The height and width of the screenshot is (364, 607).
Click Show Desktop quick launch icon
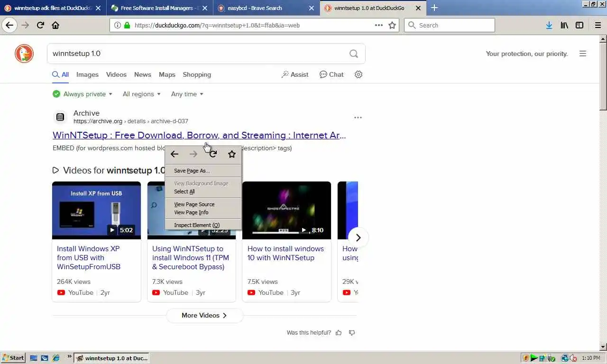34,358
